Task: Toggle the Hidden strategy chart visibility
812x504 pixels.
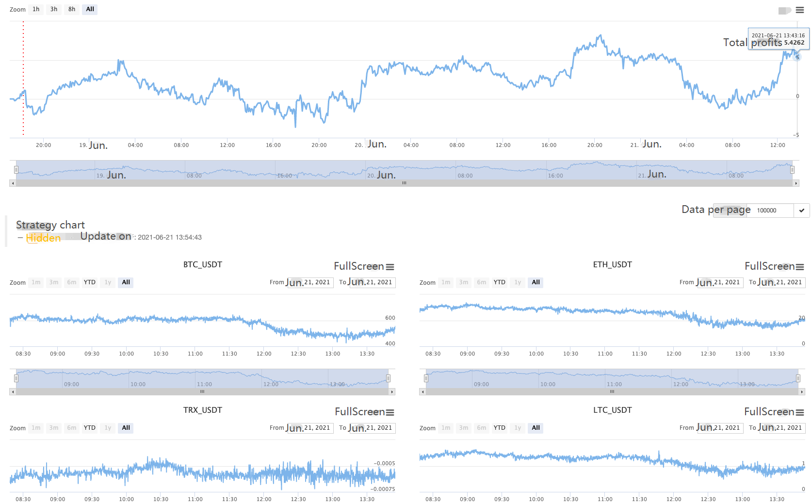Action: tap(43, 238)
